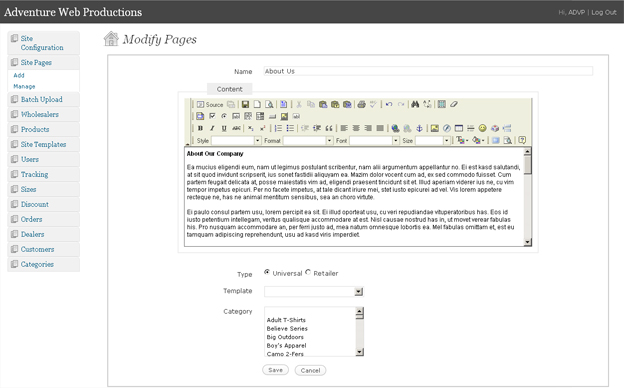
Task: Insert an image button field
Action: coord(284,116)
